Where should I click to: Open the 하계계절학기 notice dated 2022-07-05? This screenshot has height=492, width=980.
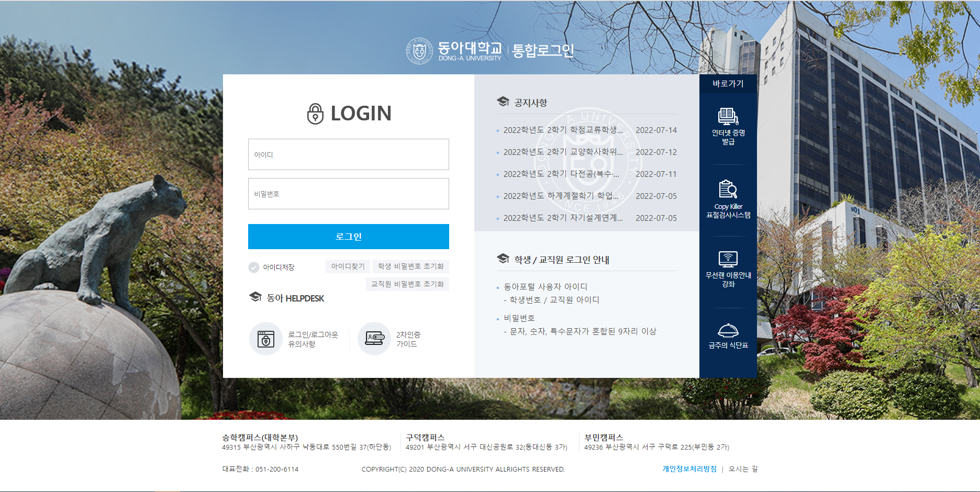[x=561, y=196]
